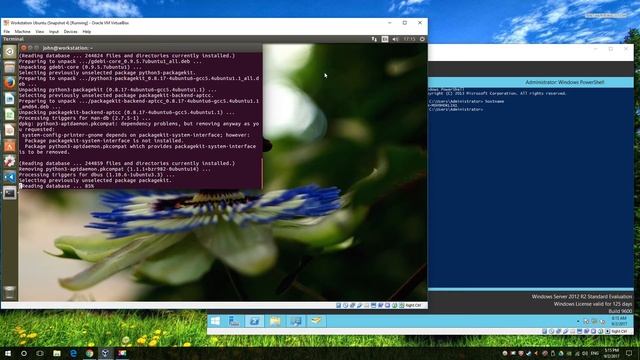This screenshot has width=640, height=360.
Task: Open Server Manager in Windows Server taskbar
Action: tap(234, 321)
